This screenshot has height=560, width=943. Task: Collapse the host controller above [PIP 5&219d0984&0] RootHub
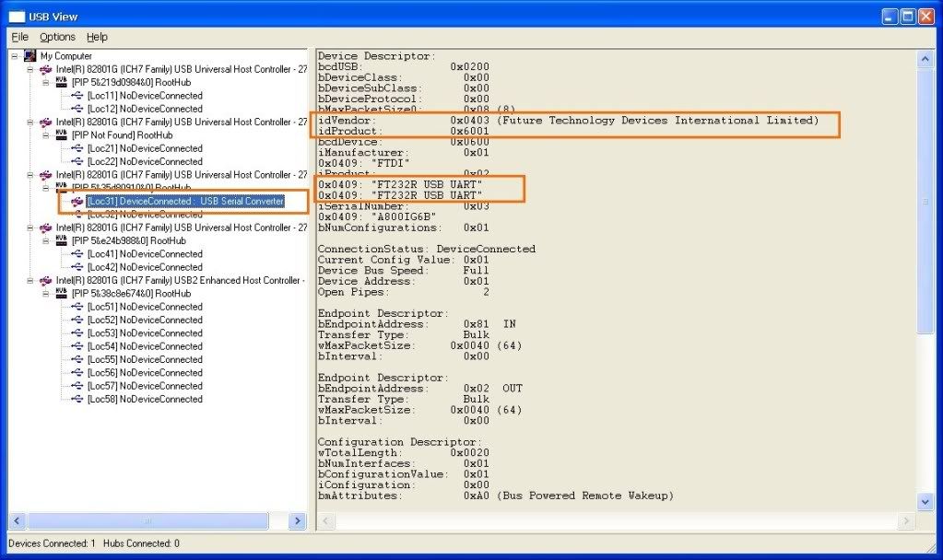point(30,69)
